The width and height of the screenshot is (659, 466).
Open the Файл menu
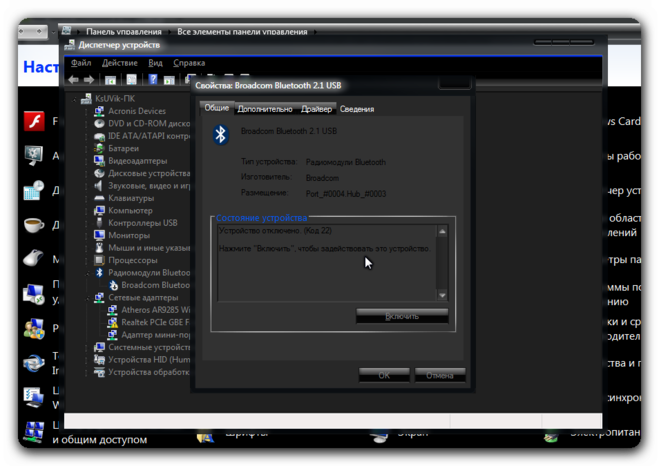click(x=81, y=63)
